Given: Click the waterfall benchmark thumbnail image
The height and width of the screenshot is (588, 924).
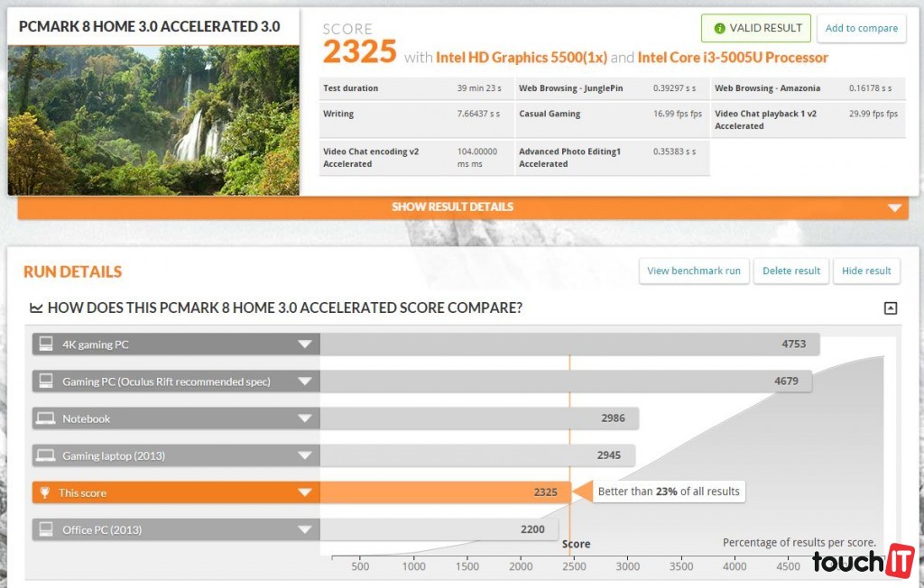Looking at the screenshot, I should pyautogui.click(x=153, y=119).
